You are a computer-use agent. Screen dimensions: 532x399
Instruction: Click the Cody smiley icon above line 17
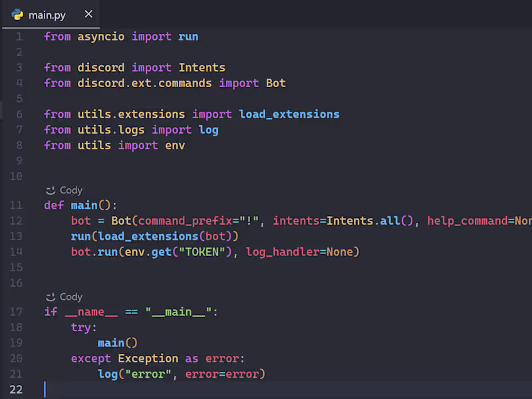click(x=51, y=297)
